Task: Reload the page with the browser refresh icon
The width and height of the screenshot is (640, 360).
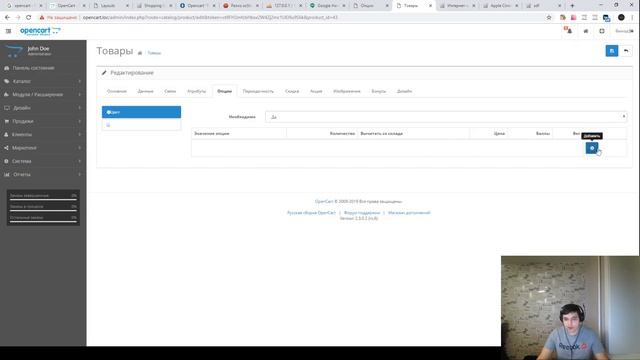Action: (29, 18)
